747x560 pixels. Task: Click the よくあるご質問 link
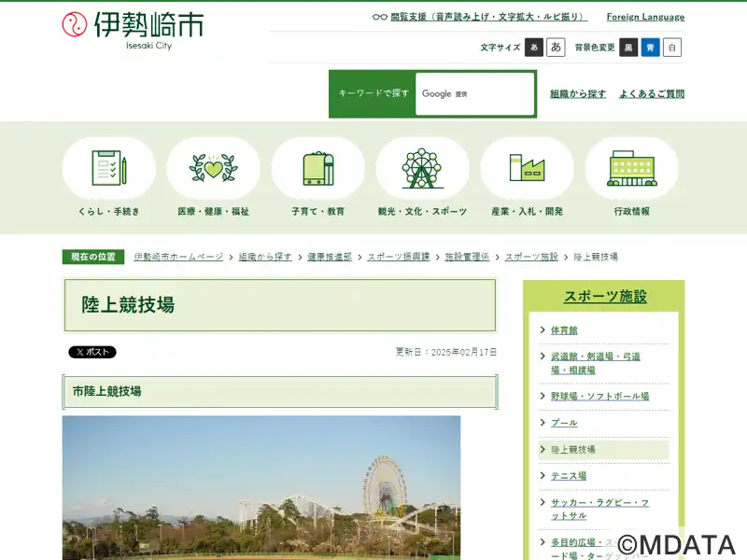(x=651, y=94)
